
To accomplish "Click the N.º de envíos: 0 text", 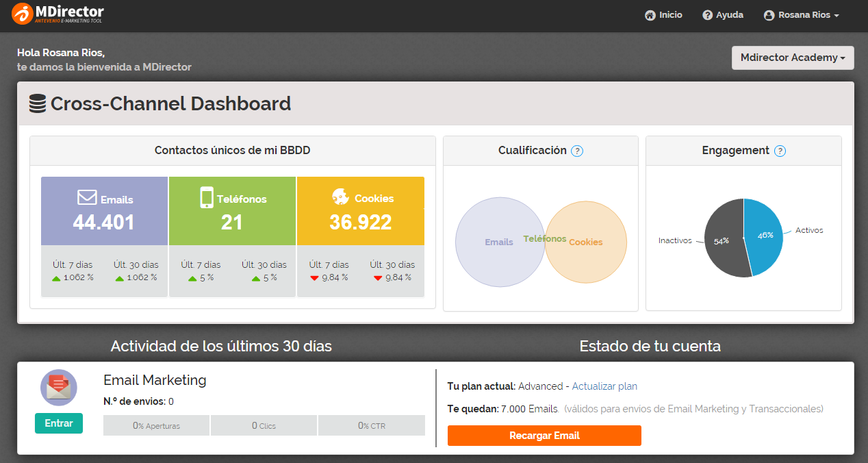I will click(138, 401).
